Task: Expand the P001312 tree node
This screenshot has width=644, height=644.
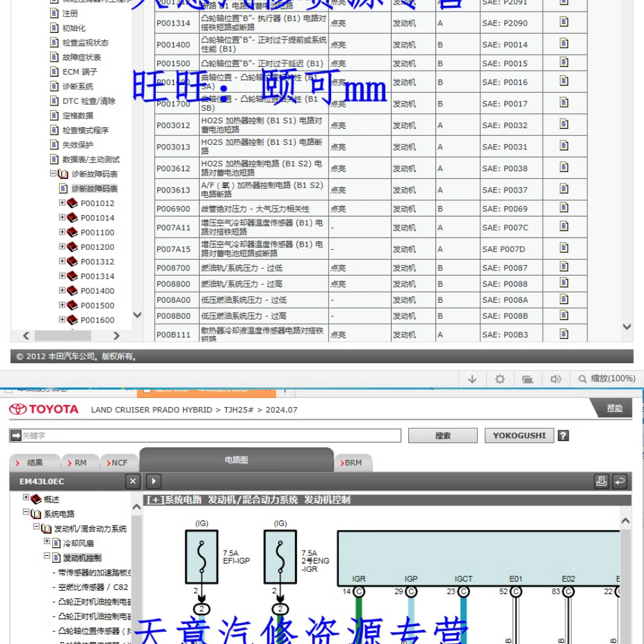Action: (62, 261)
